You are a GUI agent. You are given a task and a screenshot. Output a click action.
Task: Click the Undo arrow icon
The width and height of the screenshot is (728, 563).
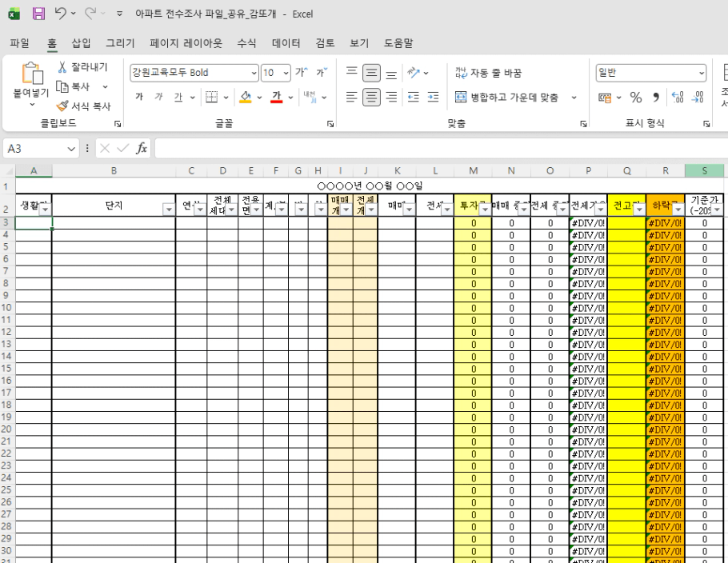coord(58,14)
